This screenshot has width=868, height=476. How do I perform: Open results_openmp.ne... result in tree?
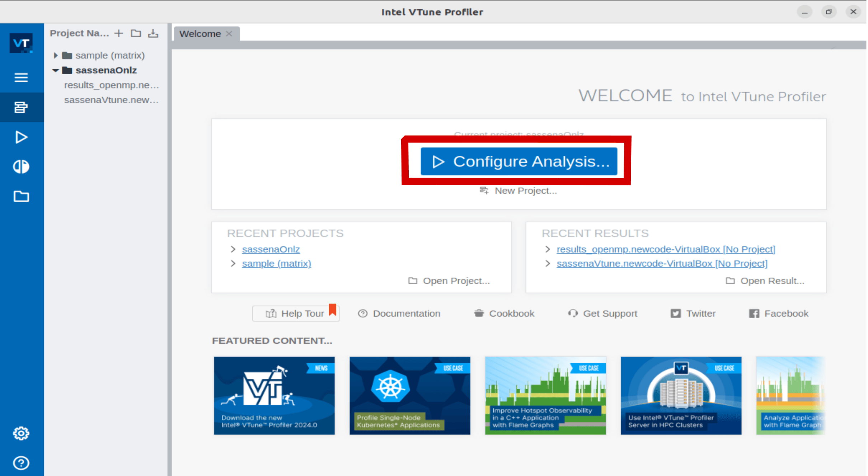(111, 85)
